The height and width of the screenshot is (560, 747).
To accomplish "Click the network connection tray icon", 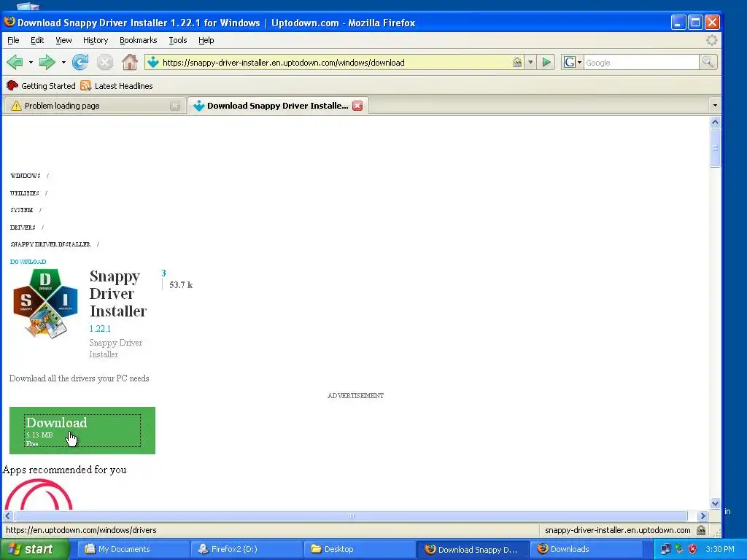I will pos(665,549).
